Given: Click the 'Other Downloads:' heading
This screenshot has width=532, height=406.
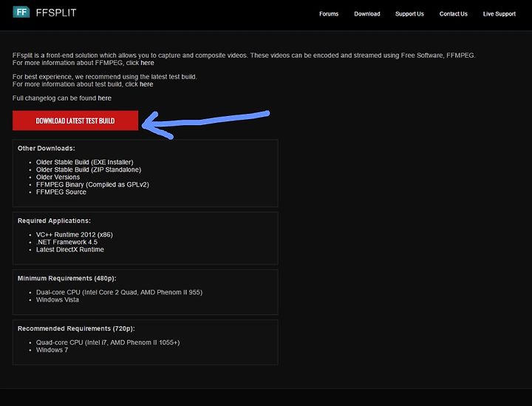Looking at the screenshot, I should point(46,149).
